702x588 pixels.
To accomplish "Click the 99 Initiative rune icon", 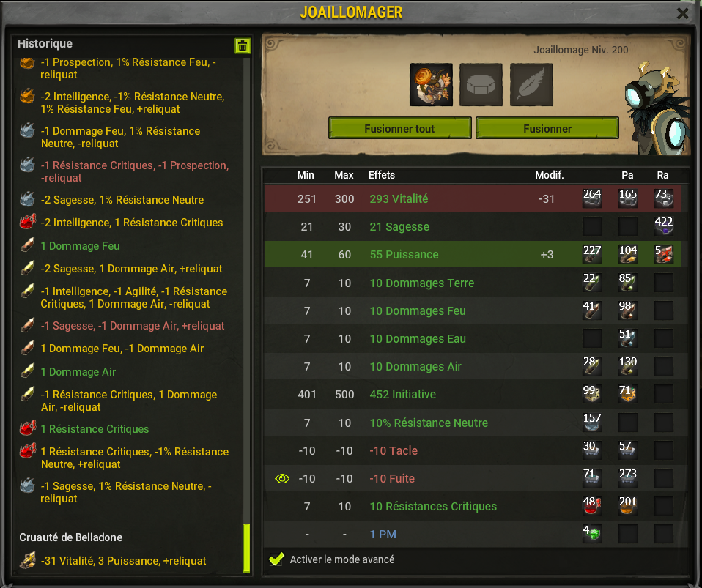I will (592, 394).
